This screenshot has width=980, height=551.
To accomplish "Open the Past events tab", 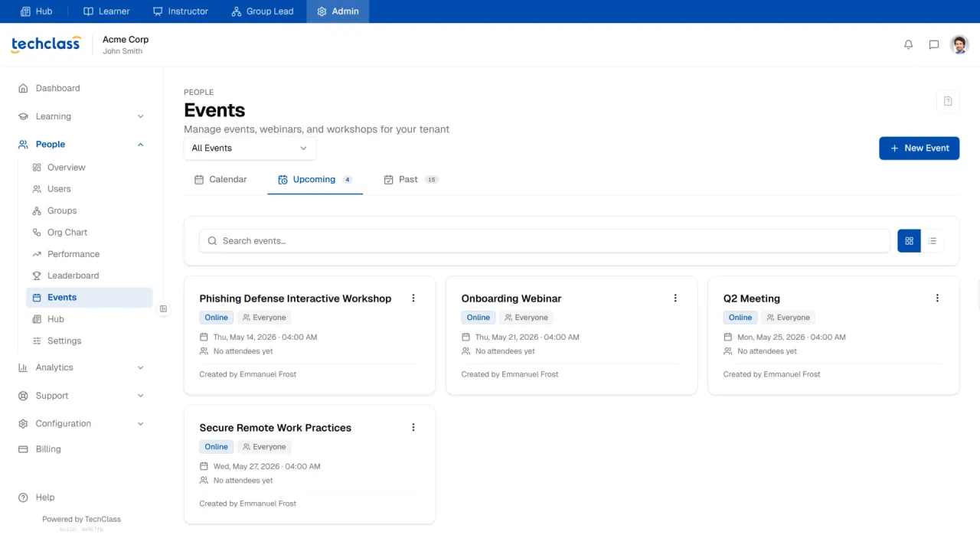I will pos(410,180).
